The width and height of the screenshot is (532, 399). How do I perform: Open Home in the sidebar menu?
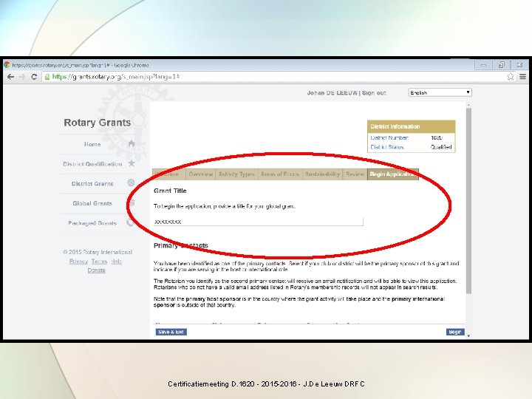92,144
